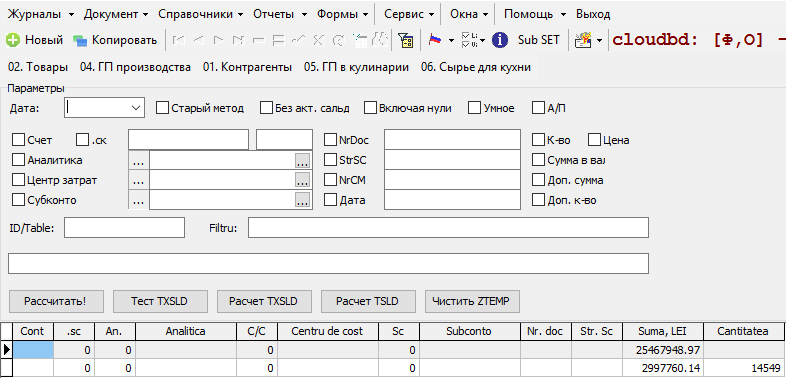
Task: Toggle the К-во checkbox
Action: (538, 140)
